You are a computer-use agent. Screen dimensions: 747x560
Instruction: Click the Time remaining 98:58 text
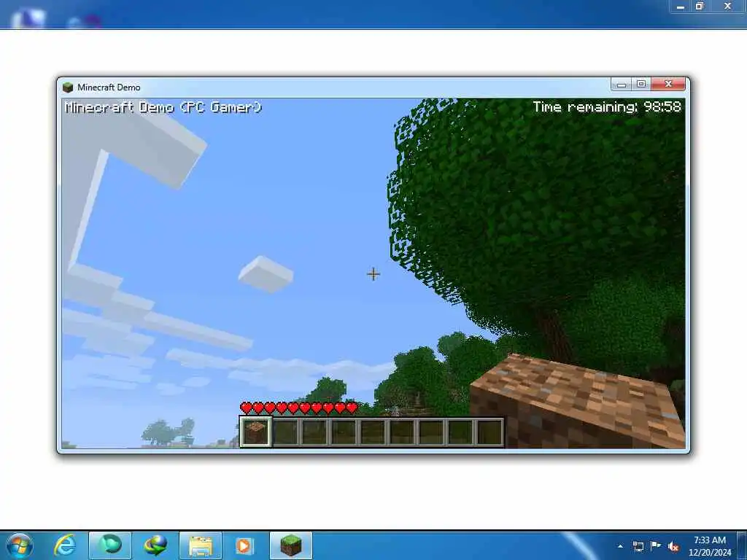(x=607, y=106)
